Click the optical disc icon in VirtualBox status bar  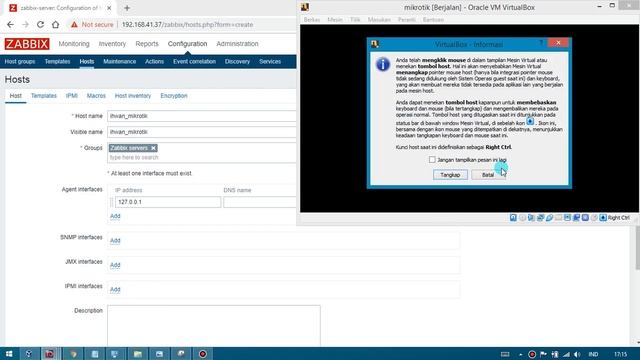pyautogui.click(x=522, y=218)
